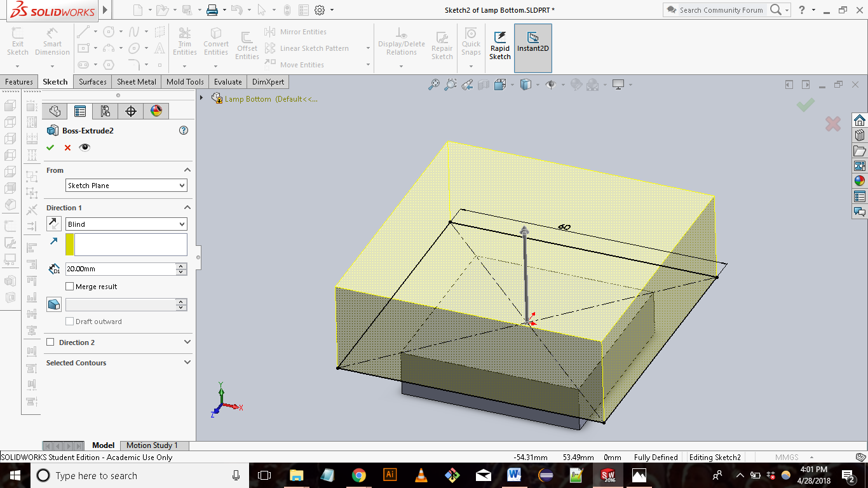The image size is (868, 488).
Task: Click the Offset Entities tool
Action: (x=247, y=46)
